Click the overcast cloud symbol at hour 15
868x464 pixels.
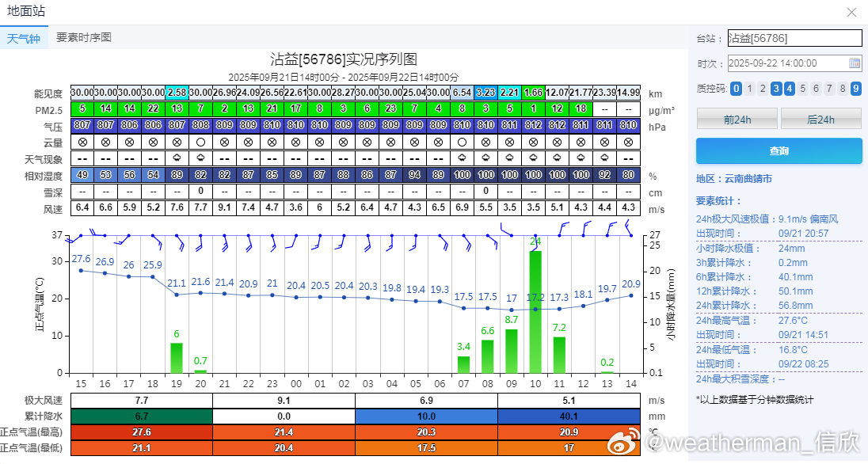pyautogui.click(x=82, y=142)
